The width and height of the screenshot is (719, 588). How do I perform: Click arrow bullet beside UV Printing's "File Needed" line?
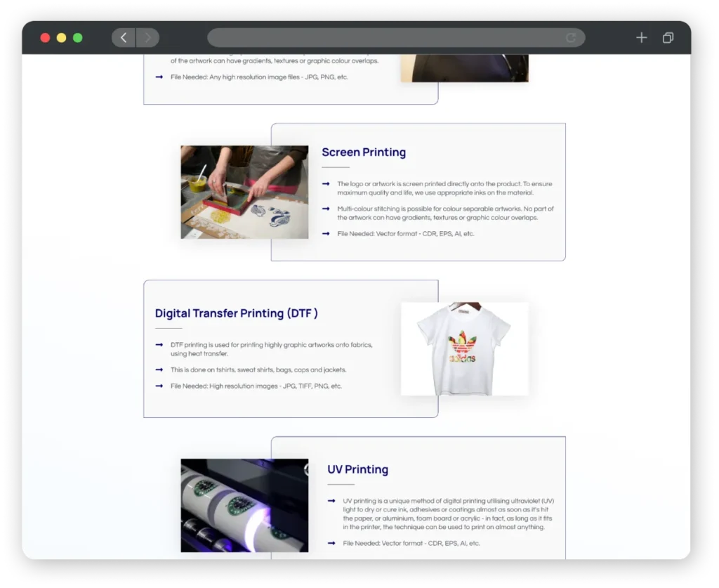pyautogui.click(x=331, y=543)
